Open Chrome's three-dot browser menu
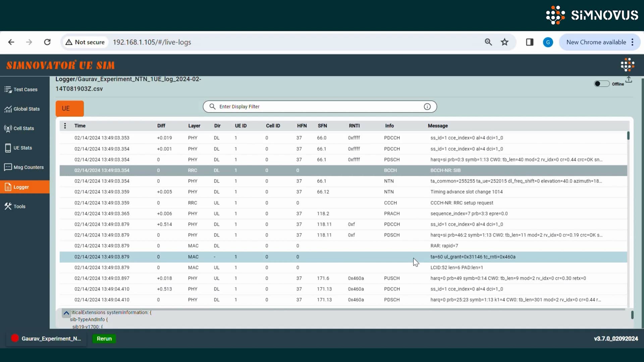 coord(633,42)
